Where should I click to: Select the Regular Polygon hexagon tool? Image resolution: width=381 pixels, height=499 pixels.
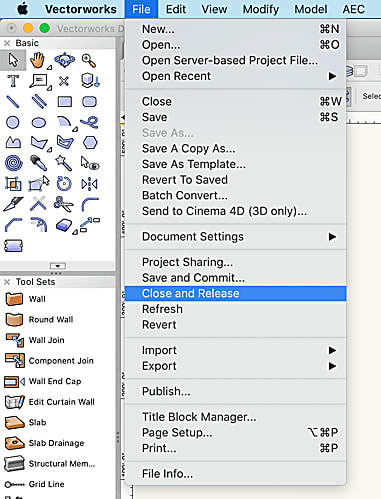tap(90, 143)
